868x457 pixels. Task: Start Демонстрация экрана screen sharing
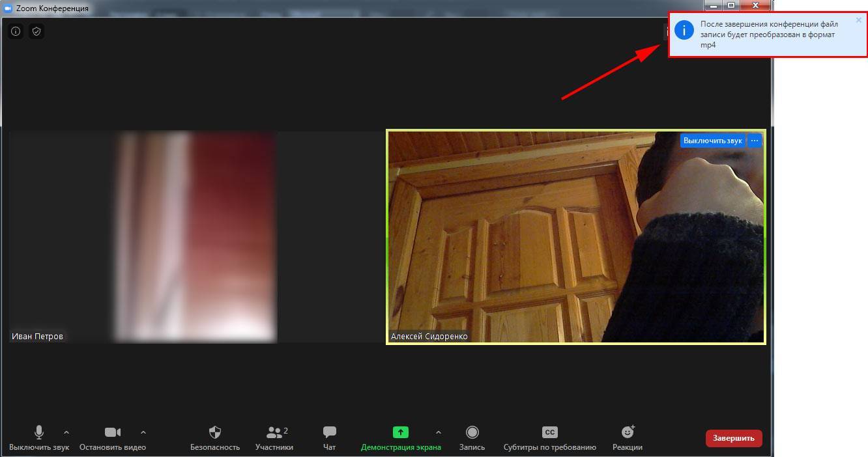click(400, 438)
